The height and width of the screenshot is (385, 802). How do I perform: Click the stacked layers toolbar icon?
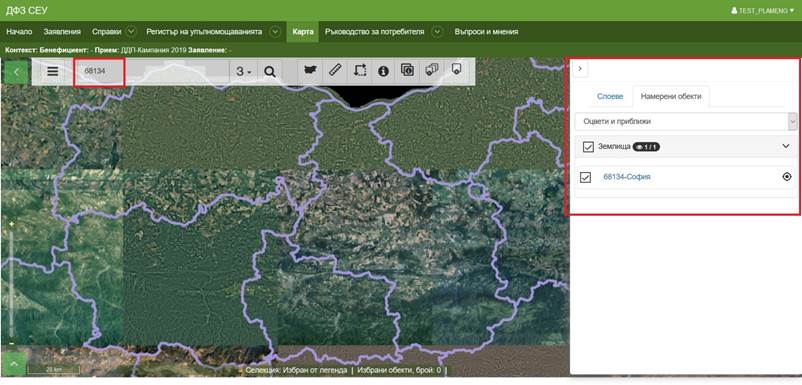[x=432, y=70]
